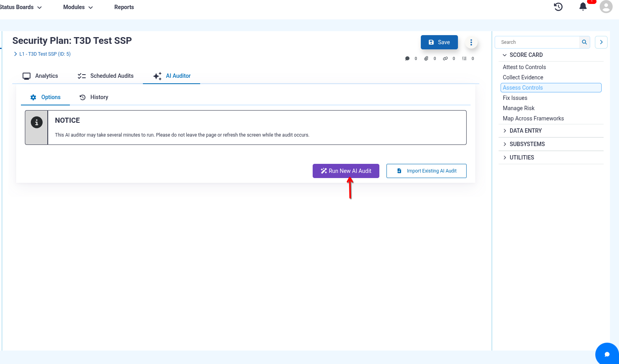The height and width of the screenshot is (364, 619).
Task: Select the AI Auditor tab
Action: coord(172,76)
